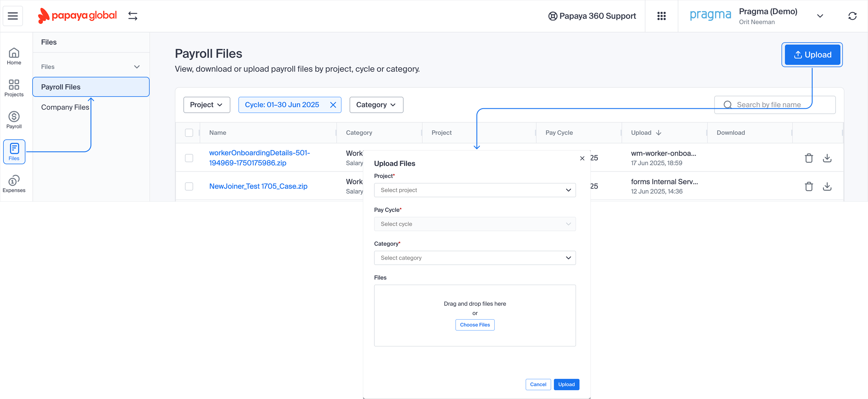Open the Select category dropdown

(x=475, y=258)
